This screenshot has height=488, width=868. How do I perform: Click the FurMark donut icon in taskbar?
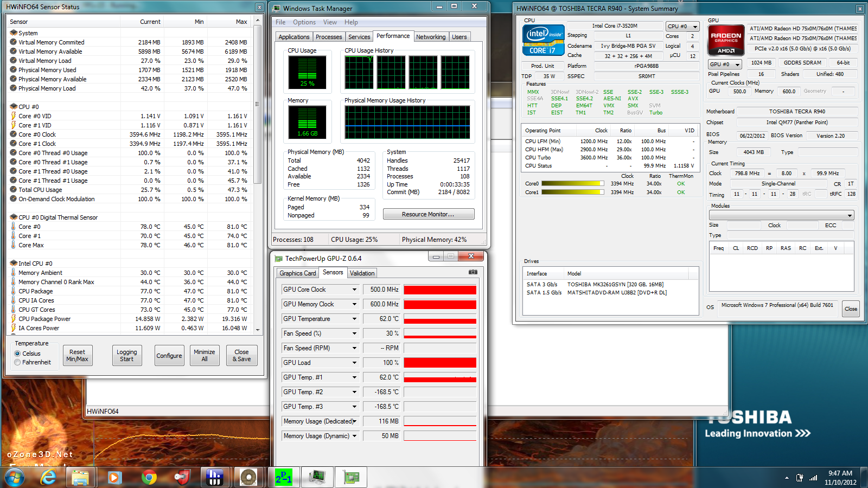[x=248, y=477]
